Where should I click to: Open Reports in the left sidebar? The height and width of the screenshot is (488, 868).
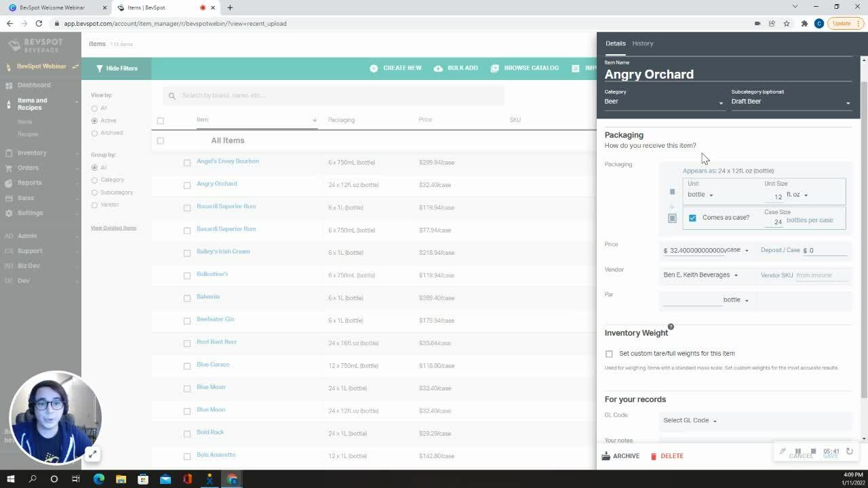pyautogui.click(x=30, y=183)
